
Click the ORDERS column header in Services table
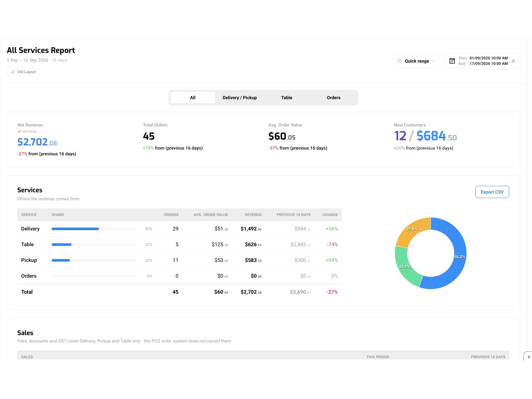[171, 215]
